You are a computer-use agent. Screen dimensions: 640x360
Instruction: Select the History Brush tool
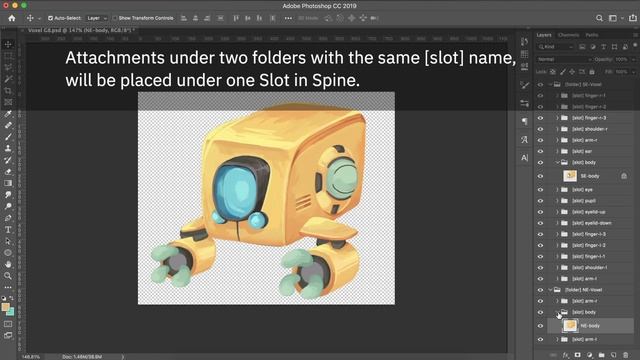pyautogui.click(x=8, y=160)
